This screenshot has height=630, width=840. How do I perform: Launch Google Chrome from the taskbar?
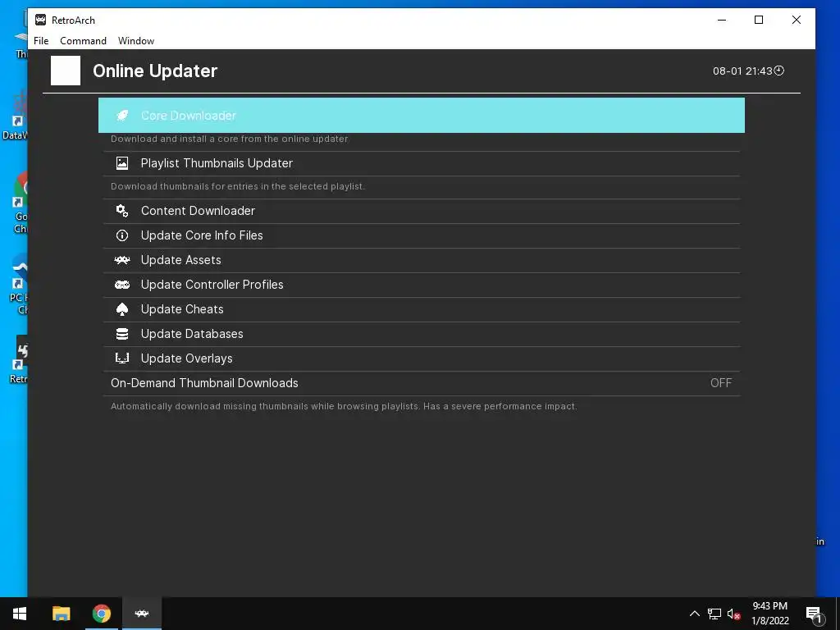[x=101, y=614]
